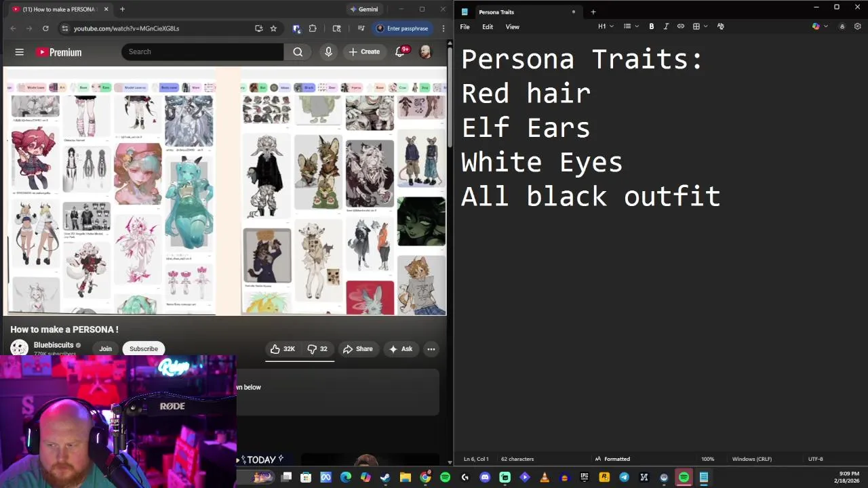Image resolution: width=868 pixels, height=488 pixels.
Task: Like the video with 32K thumbs up
Action: pyautogui.click(x=283, y=349)
